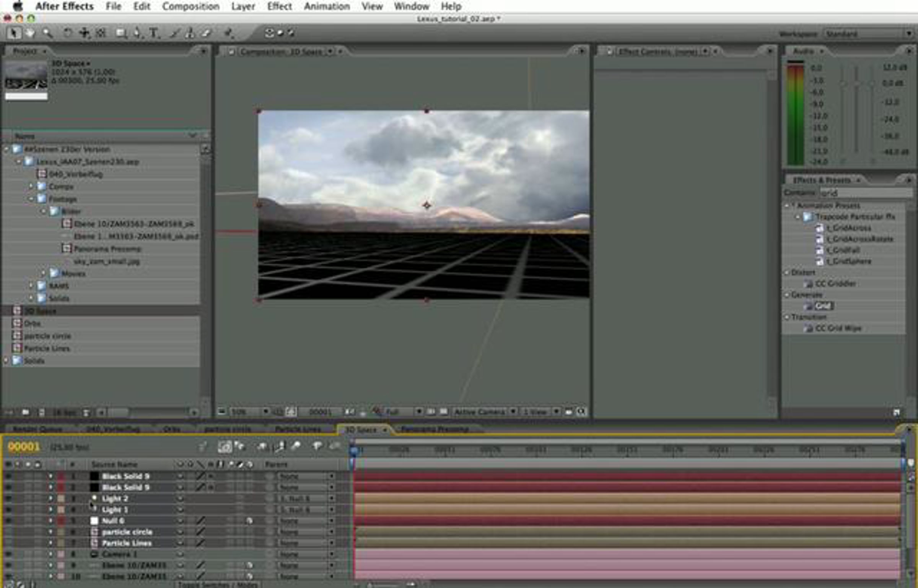The height and width of the screenshot is (588, 918).
Task: Open the Effect menu
Action: point(280,6)
